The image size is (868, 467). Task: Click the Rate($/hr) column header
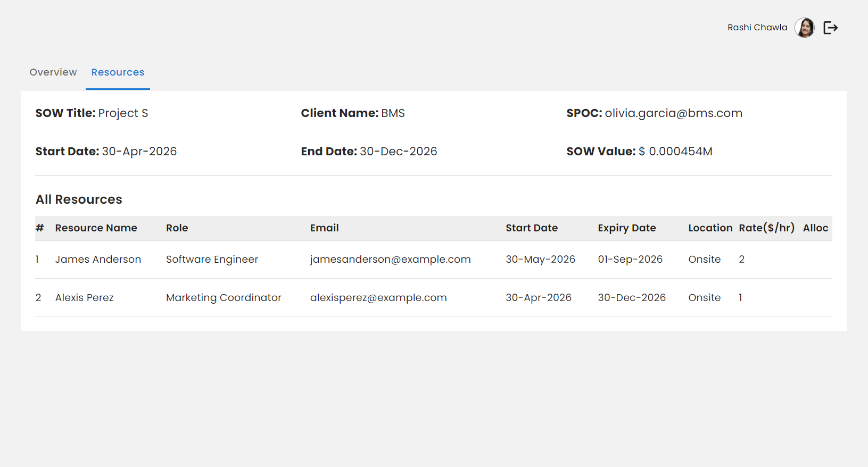pos(766,228)
